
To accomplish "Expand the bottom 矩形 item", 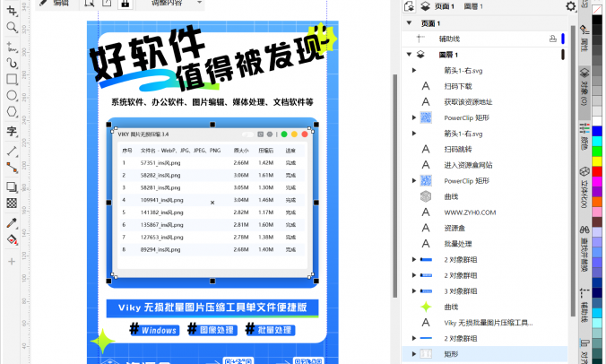I will [x=414, y=354].
